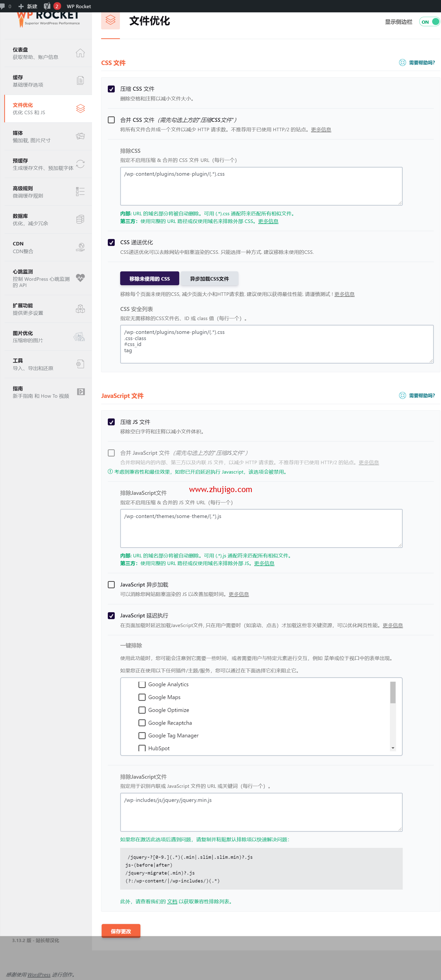The width and height of the screenshot is (441, 980).
Task: Open the 仪表盘 menu item
Action: tap(48, 53)
